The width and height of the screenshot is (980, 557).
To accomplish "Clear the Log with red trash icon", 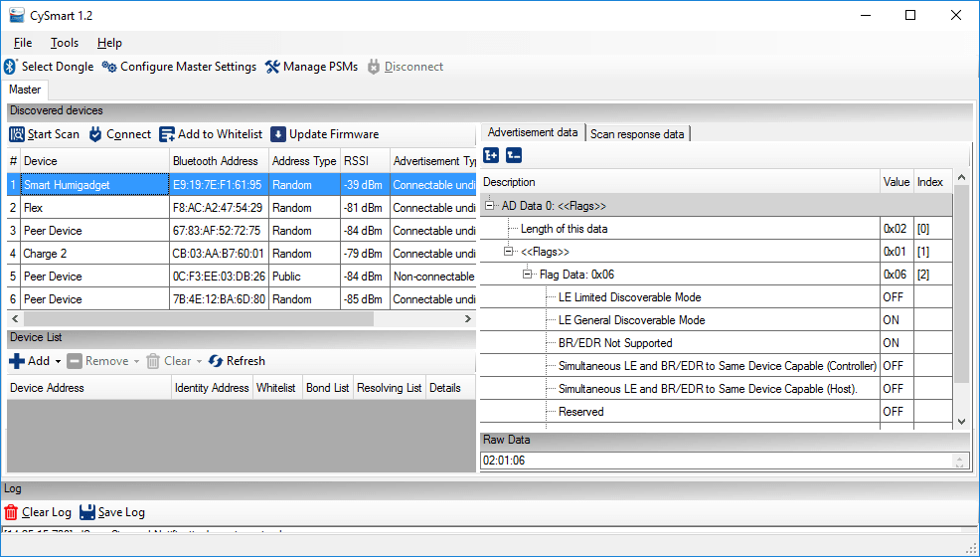I will click(x=11, y=512).
